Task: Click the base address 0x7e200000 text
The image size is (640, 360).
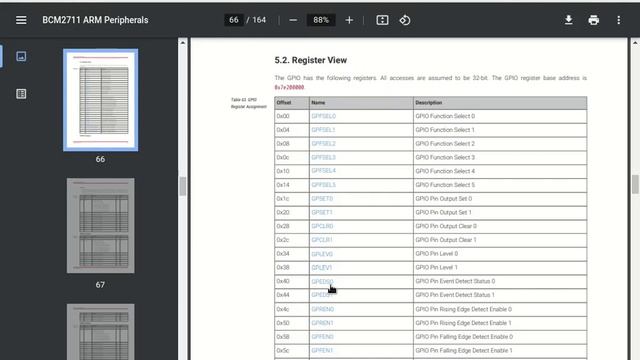Action: point(289,87)
